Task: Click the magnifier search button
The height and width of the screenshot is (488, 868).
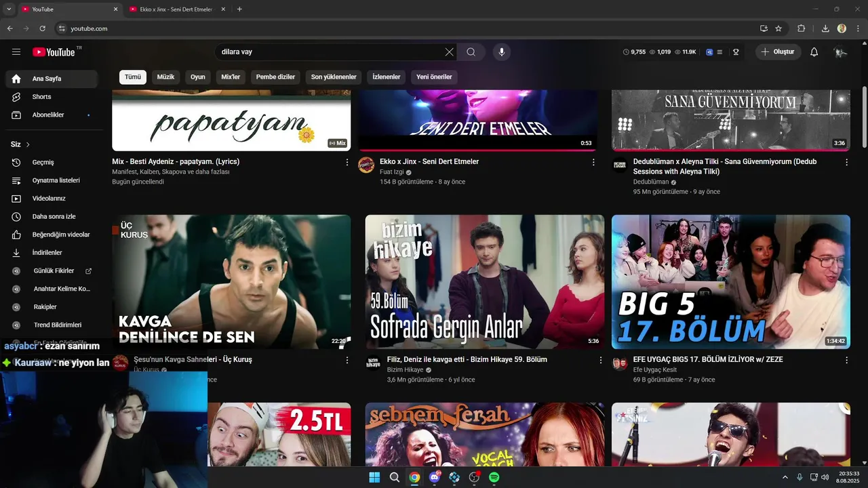Action: [471, 52]
